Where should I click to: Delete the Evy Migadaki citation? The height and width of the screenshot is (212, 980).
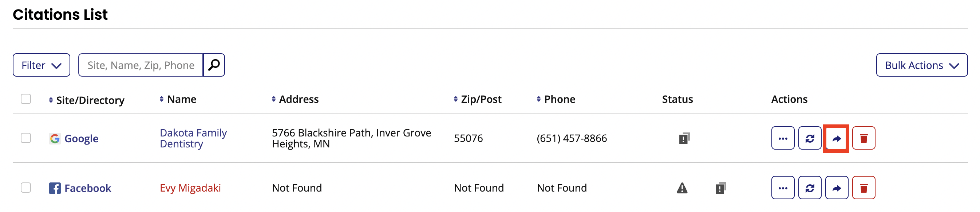click(x=864, y=187)
